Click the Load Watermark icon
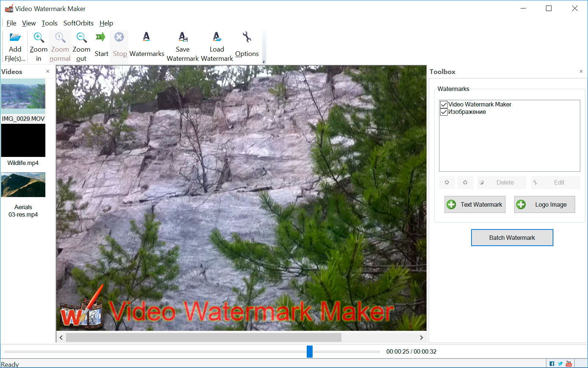 point(217,37)
